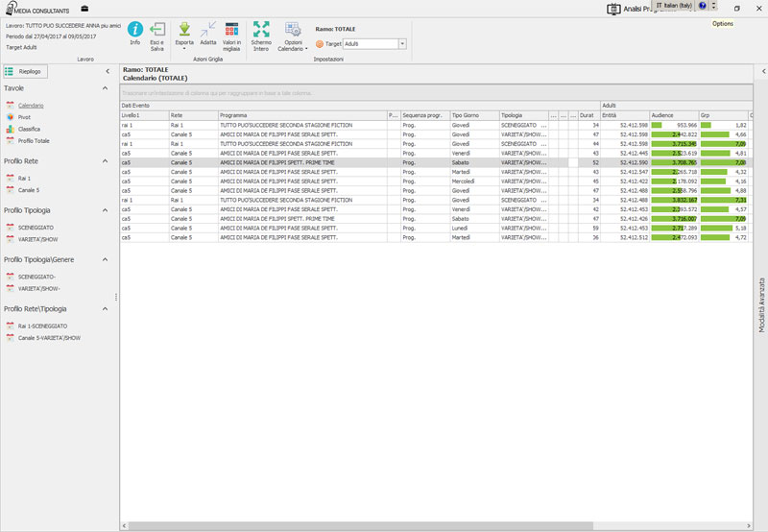Open the Esporta export tool
Screen dimensions: 768x532
tap(184, 31)
